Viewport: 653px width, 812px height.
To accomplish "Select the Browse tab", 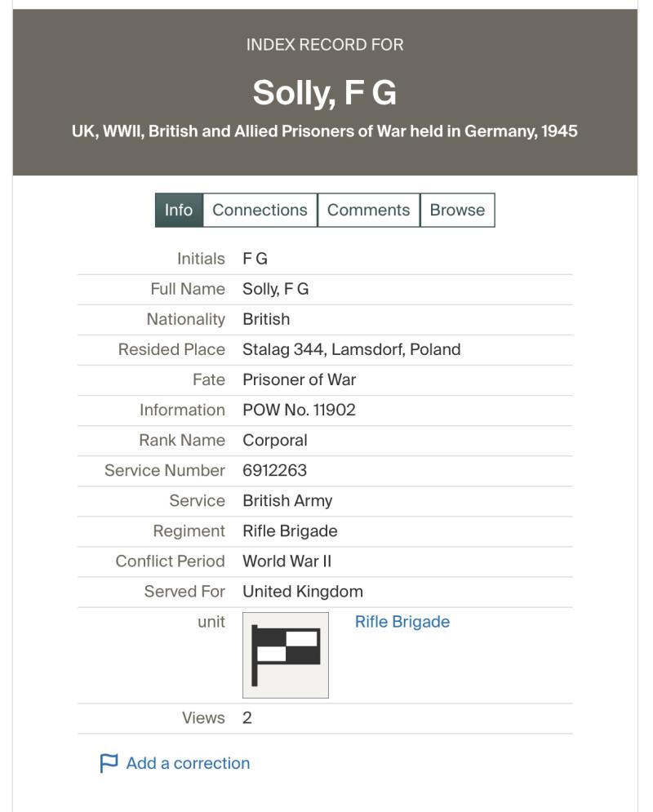I will click(x=457, y=210).
